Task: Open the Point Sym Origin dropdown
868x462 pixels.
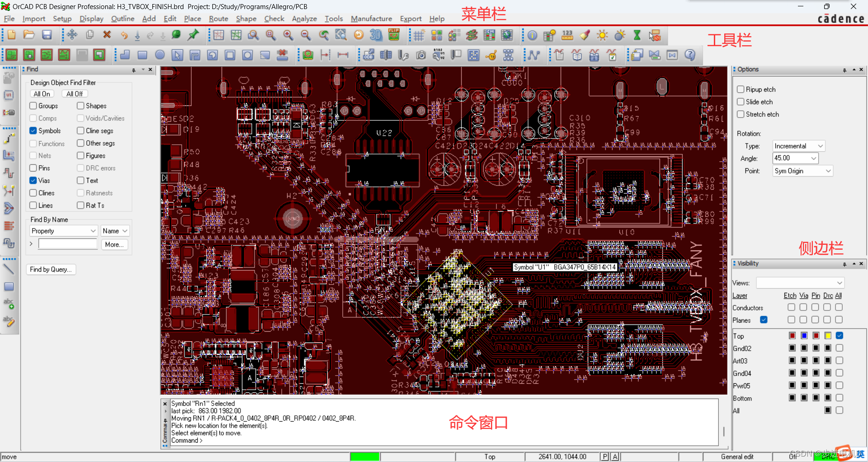Action: click(802, 171)
